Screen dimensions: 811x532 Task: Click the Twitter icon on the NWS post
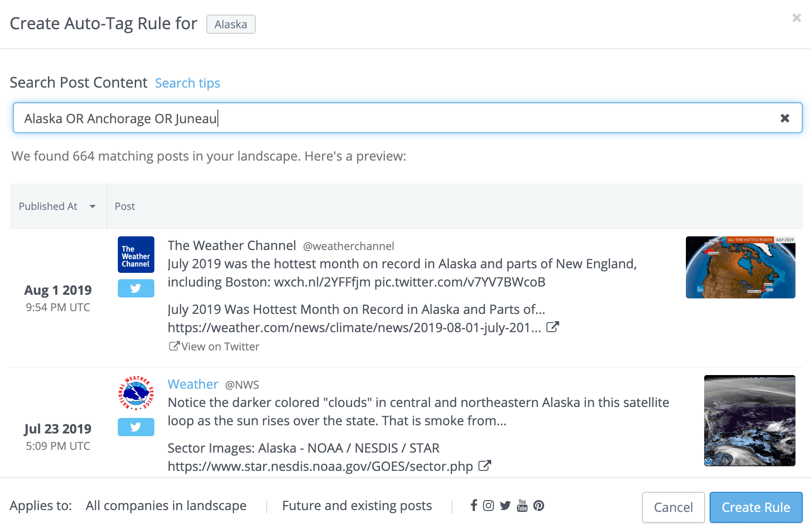point(136,427)
